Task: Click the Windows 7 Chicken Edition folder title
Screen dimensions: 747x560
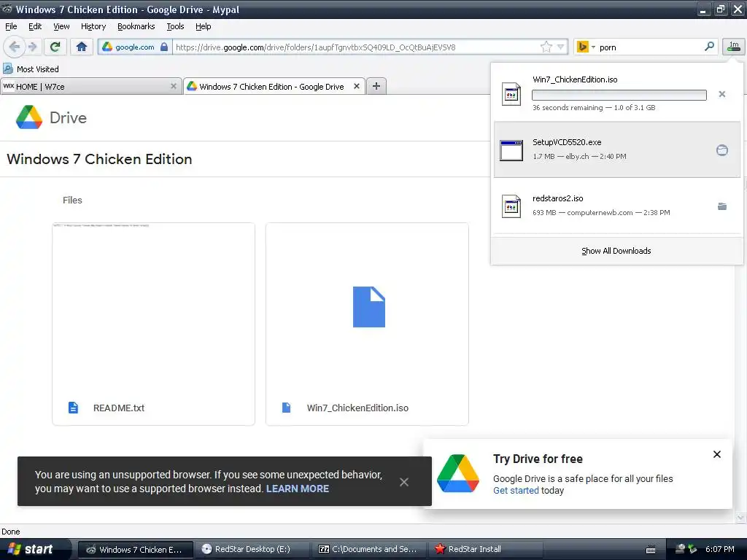Action: (x=99, y=159)
